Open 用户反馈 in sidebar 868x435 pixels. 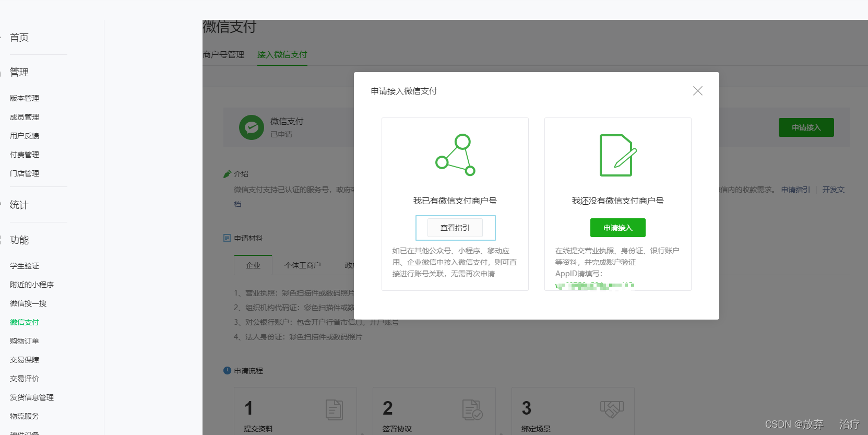click(x=25, y=136)
